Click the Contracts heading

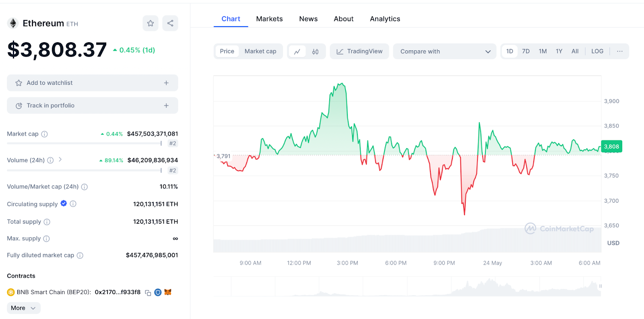click(21, 276)
